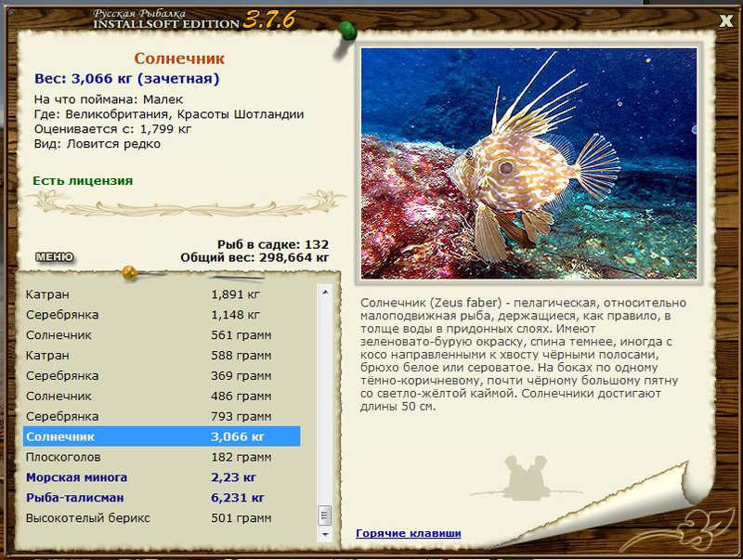Click the scrollbar up arrow

click(x=325, y=293)
